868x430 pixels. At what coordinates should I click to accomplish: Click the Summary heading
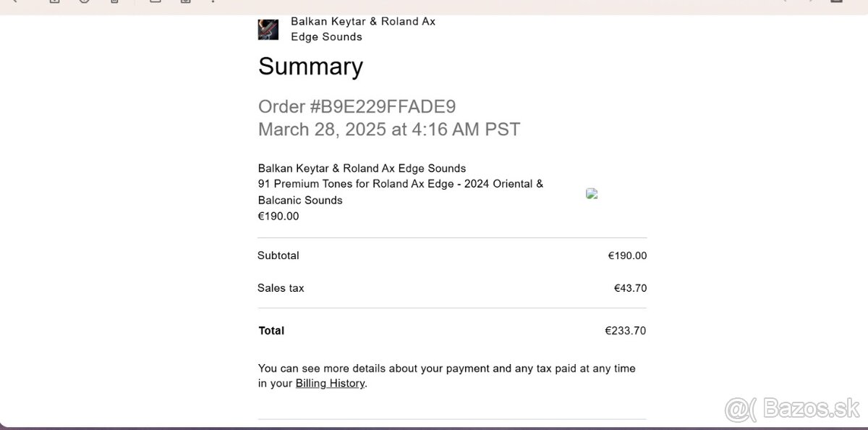point(310,67)
